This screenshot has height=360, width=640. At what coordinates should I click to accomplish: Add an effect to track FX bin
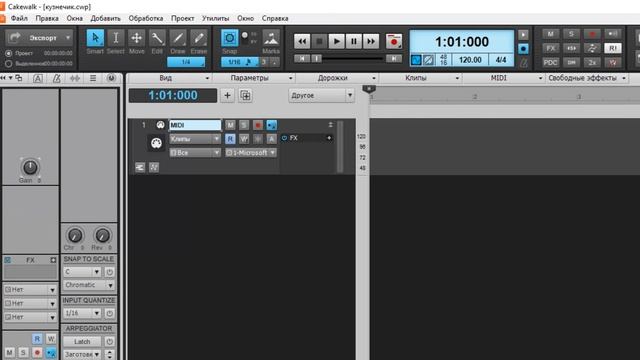(329, 138)
